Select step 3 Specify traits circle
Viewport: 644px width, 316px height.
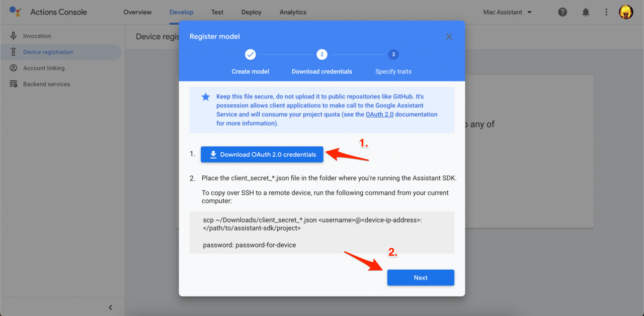(393, 54)
